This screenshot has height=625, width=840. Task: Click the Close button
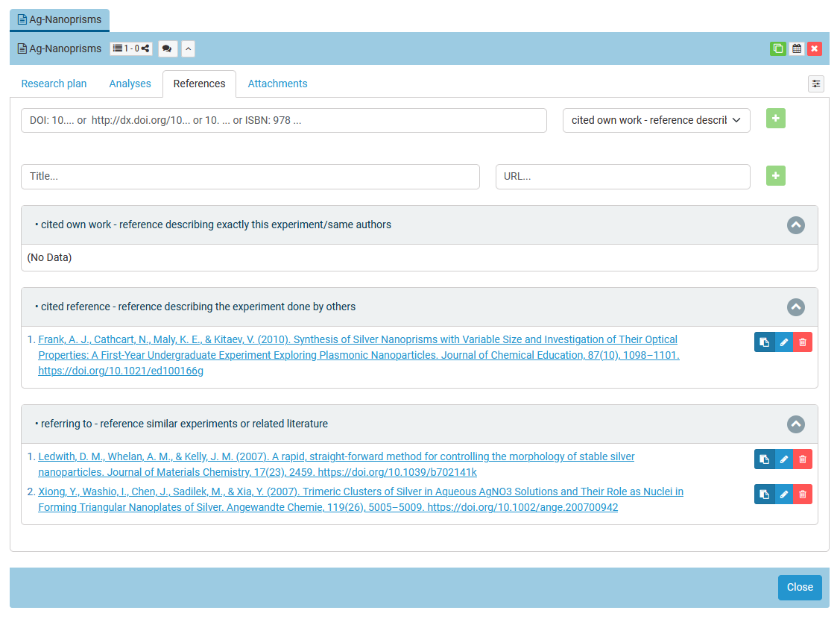pos(799,587)
